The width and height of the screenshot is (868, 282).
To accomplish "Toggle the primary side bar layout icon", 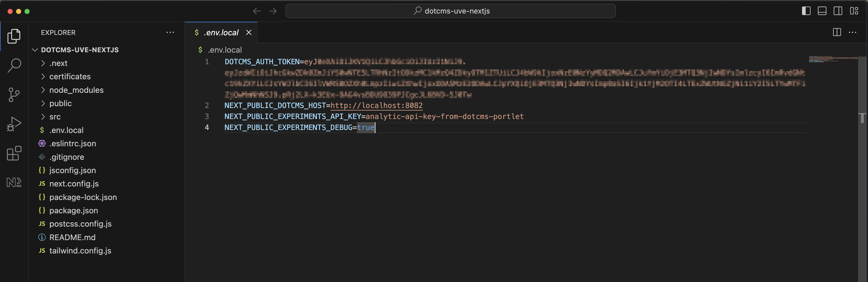I will point(806,11).
